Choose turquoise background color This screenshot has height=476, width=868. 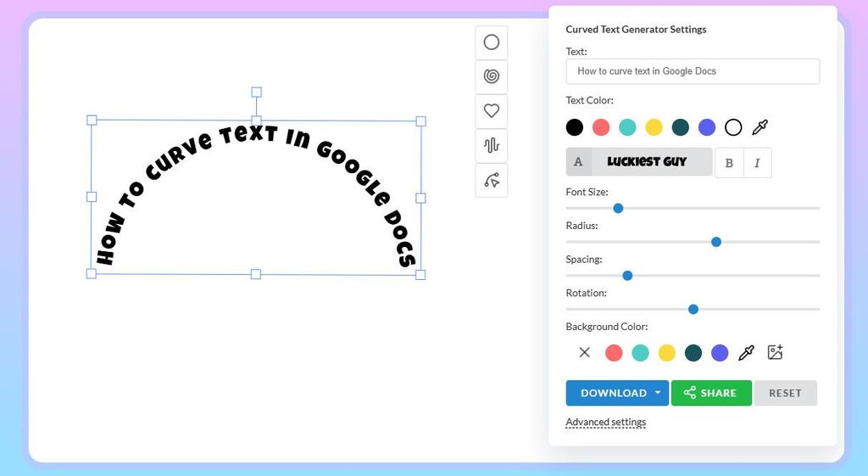(641, 352)
